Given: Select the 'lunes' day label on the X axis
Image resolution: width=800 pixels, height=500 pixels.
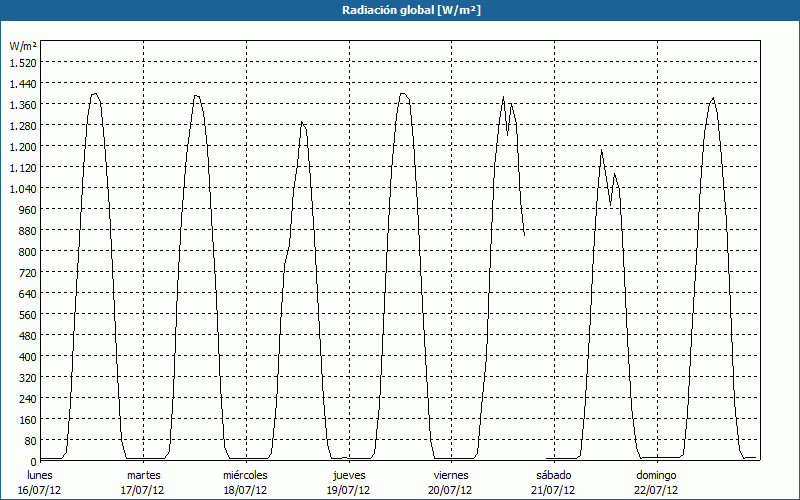Looking at the screenshot, I should pyautogui.click(x=41, y=475).
